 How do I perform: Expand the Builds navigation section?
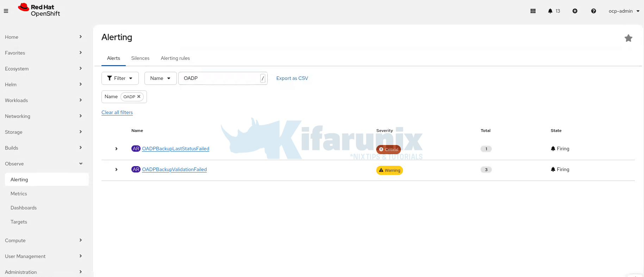pos(44,148)
